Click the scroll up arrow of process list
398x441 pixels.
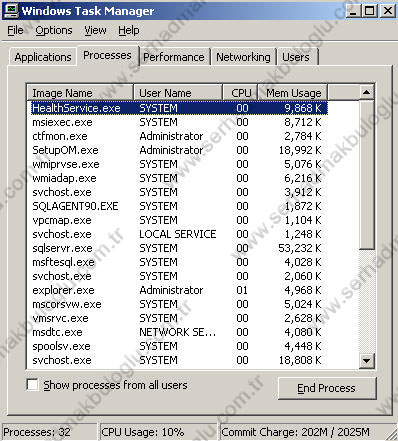(x=367, y=92)
